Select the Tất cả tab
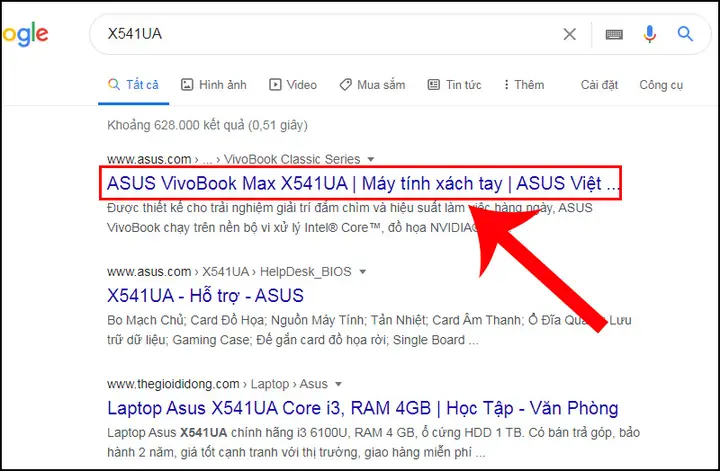Viewport: 720px width, 471px height. (134, 85)
